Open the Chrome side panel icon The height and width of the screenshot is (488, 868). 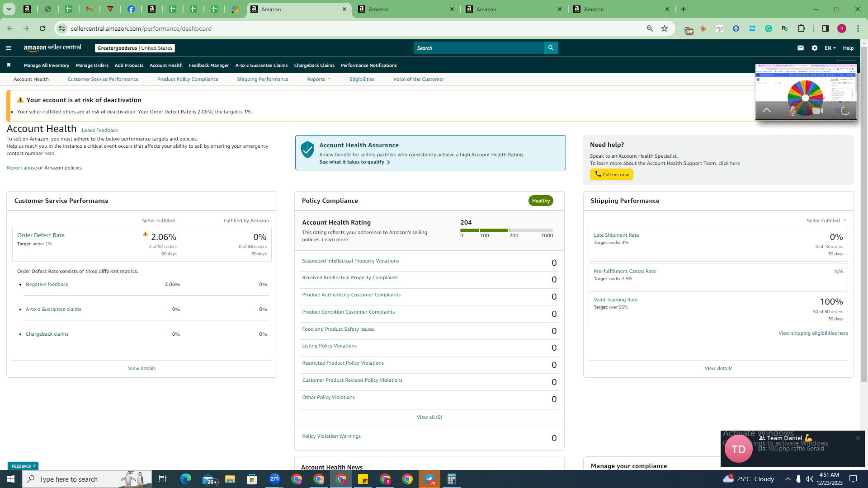point(826,28)
